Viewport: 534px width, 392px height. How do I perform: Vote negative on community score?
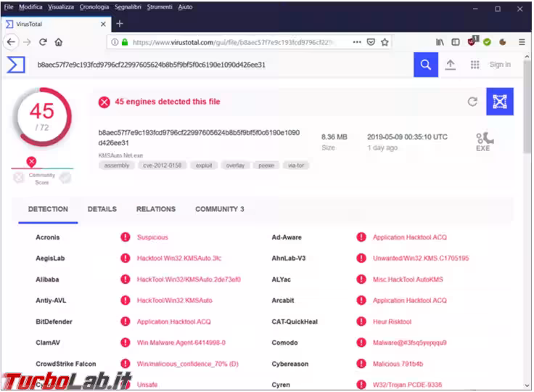[19, 178]
